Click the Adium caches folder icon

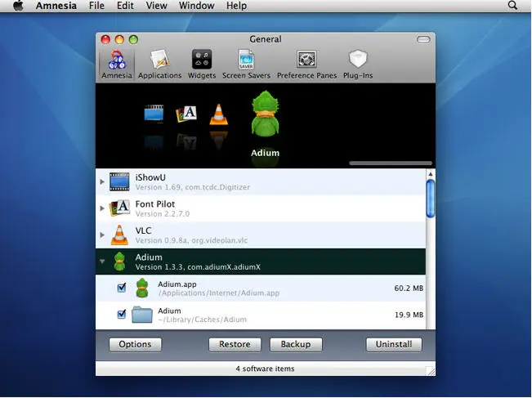(142, 315)
